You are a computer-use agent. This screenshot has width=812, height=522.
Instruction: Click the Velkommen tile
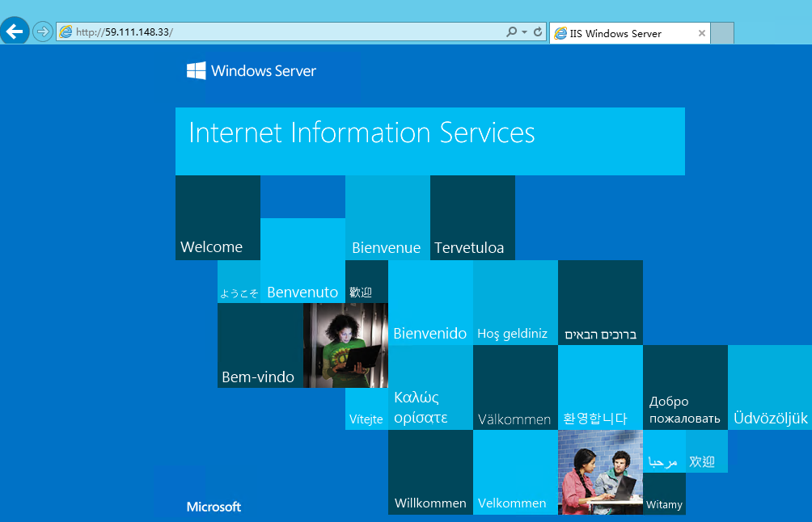[x=515, y=473]
